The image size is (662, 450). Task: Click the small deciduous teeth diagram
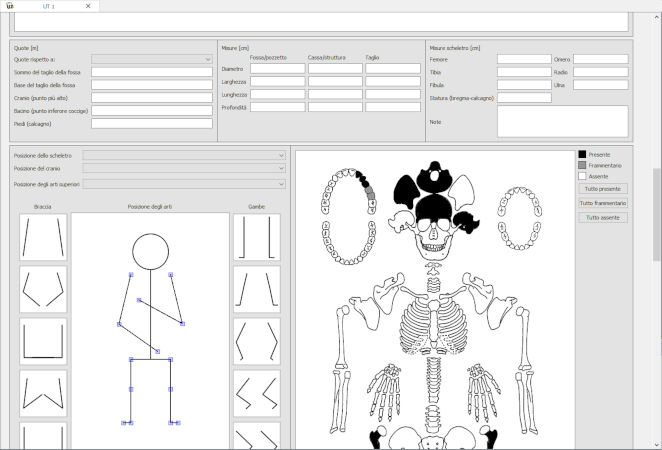click(520, 218)
